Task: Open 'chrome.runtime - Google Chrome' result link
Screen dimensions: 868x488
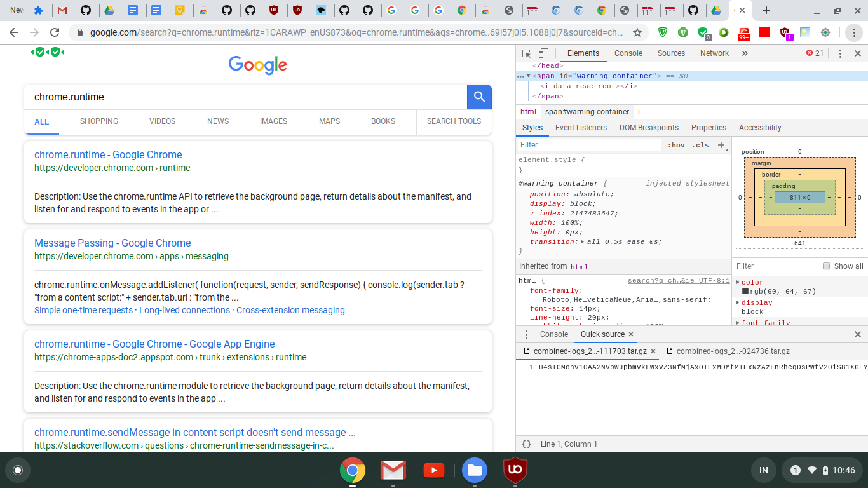Action: [108, 154]
